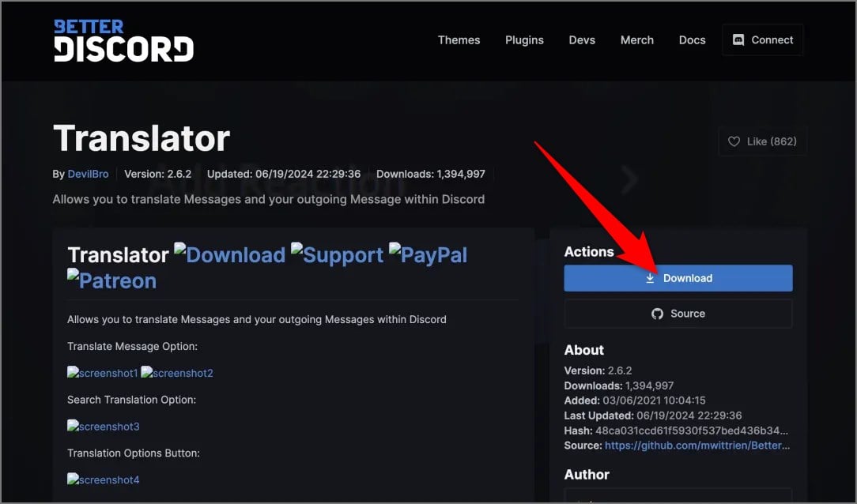Click the header Version: 2.6.2 text
Image resolution: width=857 pixels, height=504 pixels.
(x=158, y=174)
